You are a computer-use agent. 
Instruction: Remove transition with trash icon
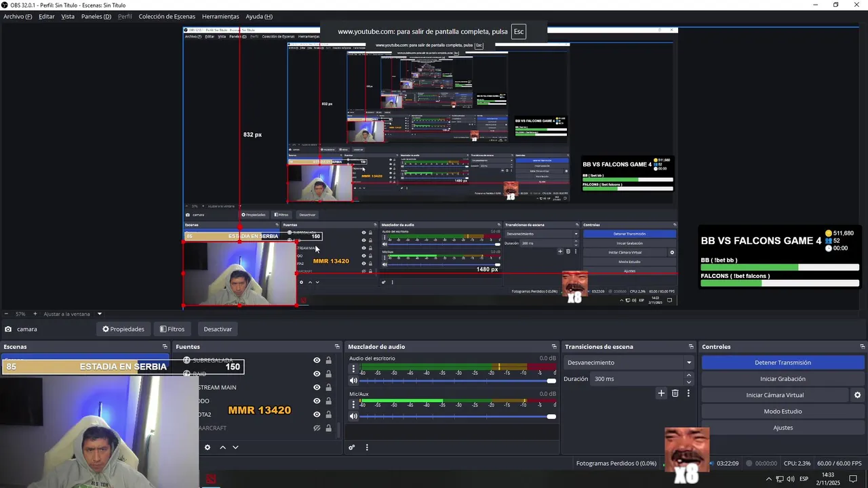(675, 393)
